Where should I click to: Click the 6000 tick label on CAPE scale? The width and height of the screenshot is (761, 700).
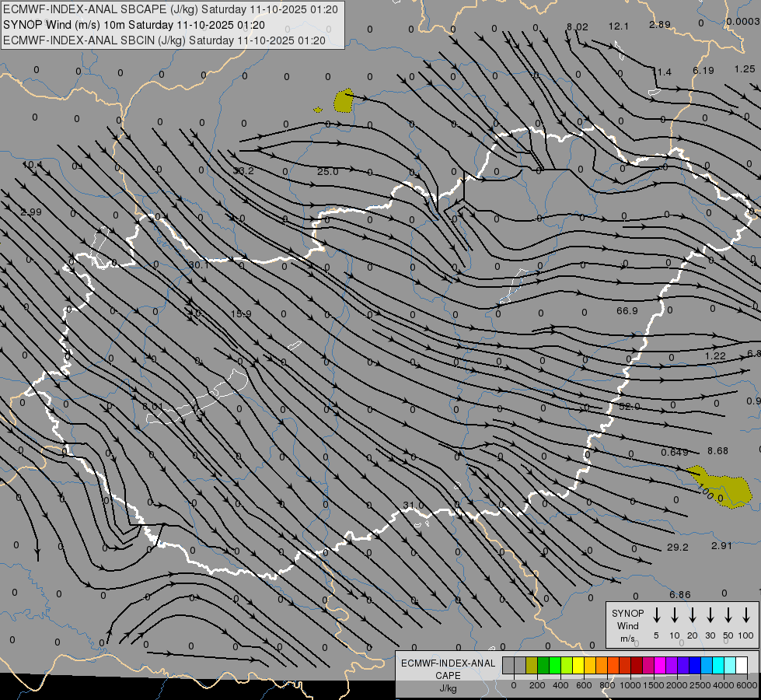[x=747, y=685]
